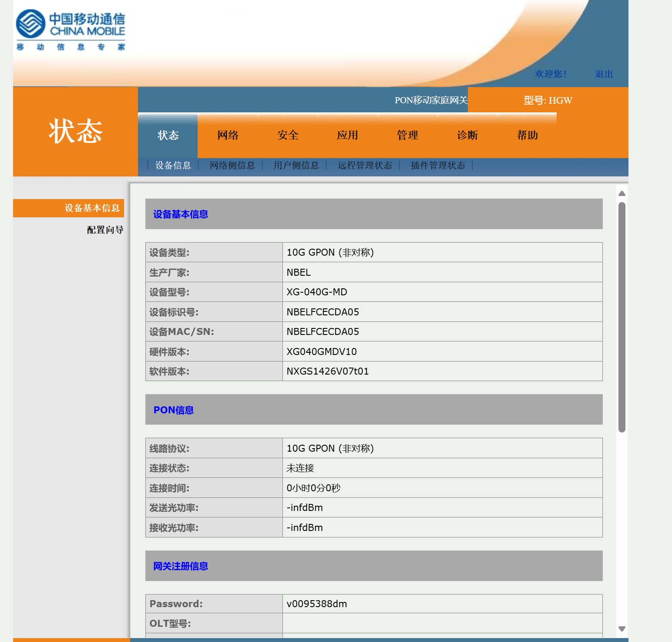Click the 远程管理状态 menu entry

pyautogui.click(x=364, y=166)
